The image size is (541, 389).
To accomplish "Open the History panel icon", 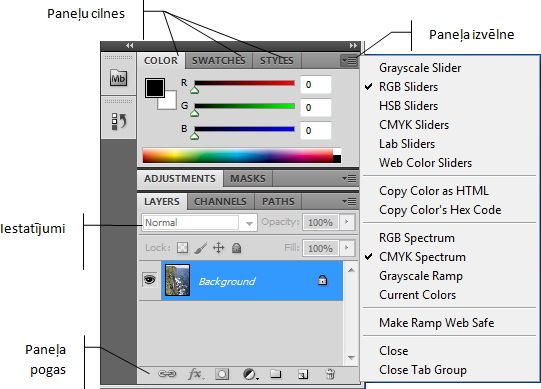I will (x=119, y=121).
